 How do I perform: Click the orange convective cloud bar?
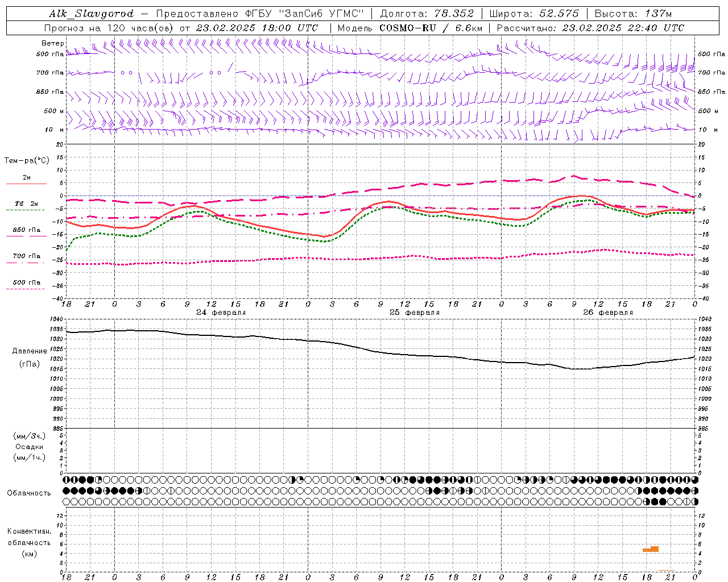(651, 549)
